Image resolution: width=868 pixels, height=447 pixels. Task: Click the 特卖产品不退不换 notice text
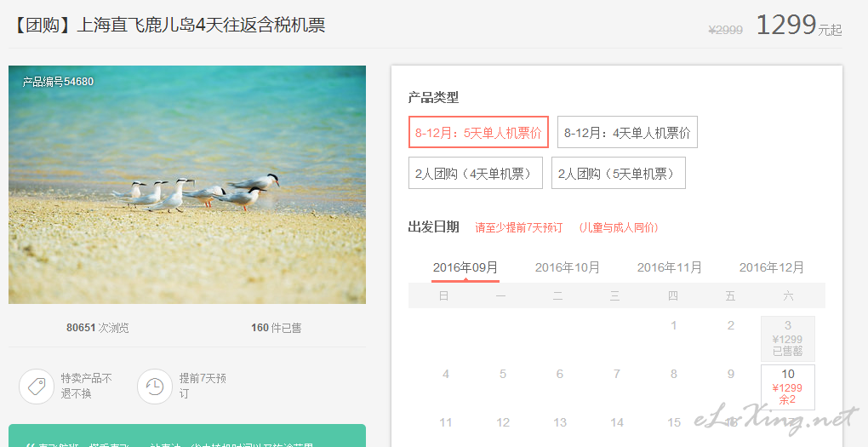pyautogui.click(x=86, y=386)
